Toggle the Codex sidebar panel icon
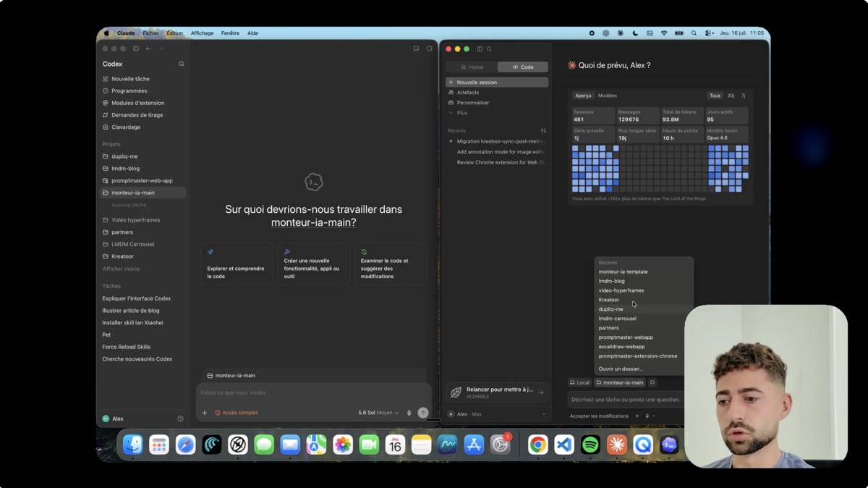The width and height of the screenshot is (868, 488). tap(135, 49)
